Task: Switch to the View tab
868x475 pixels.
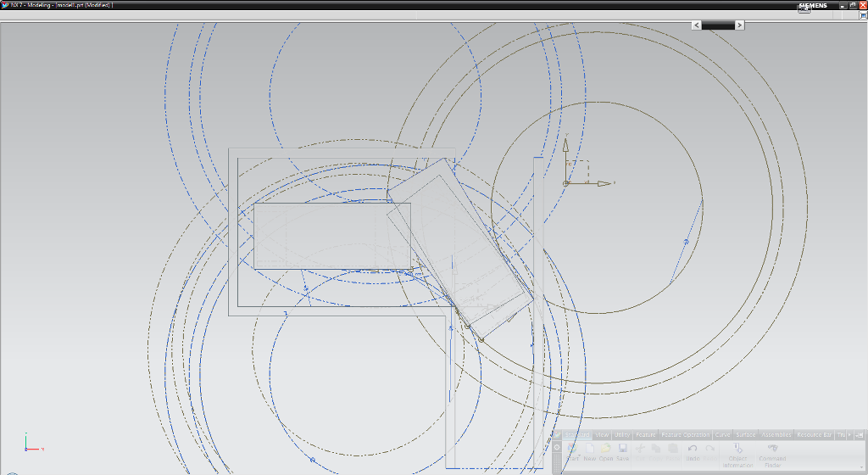Action: [602, 434]
